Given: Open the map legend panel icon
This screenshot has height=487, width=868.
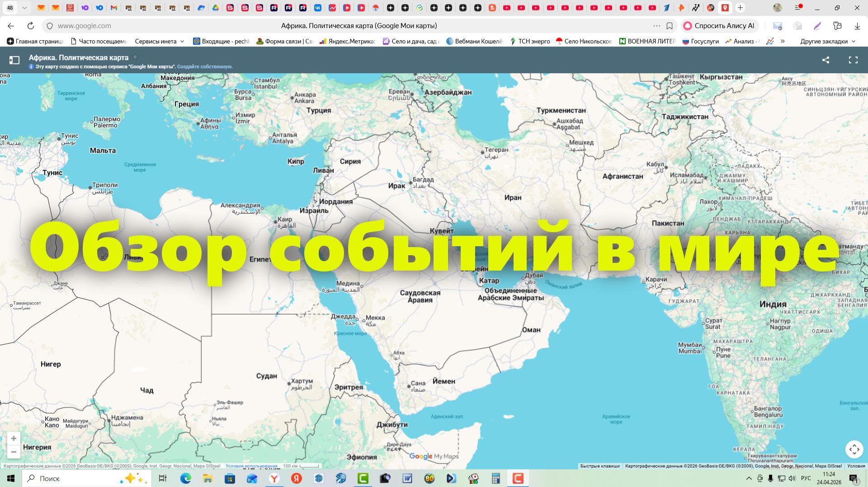Looking at the screenshot, I should [x=15, y=59].
